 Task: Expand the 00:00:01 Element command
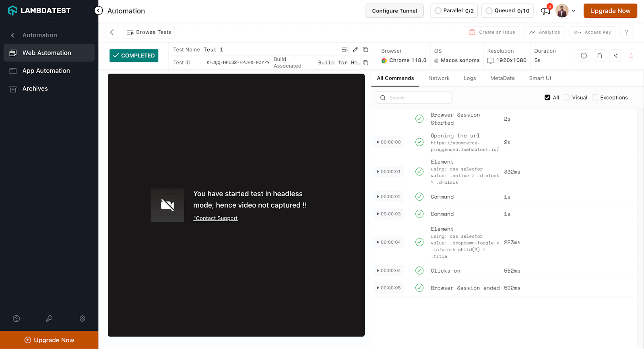coord(389,172)
